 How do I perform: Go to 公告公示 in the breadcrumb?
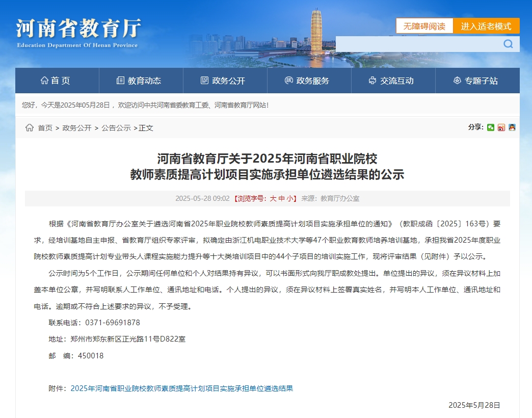[116, 128]
